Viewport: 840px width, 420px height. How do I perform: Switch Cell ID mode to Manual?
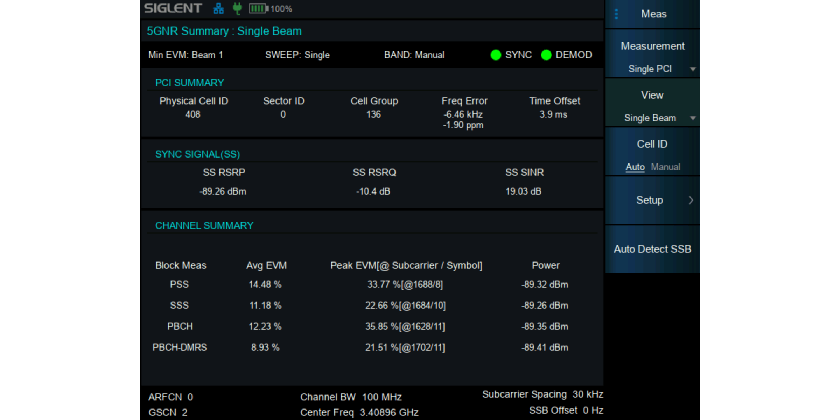tap(666, 167)
